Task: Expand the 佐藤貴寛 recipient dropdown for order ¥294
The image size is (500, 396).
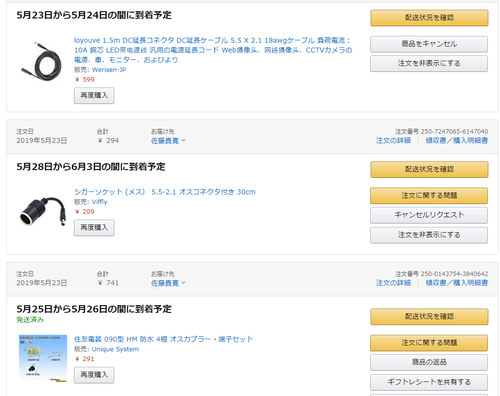Action: [x=168, y=141]
